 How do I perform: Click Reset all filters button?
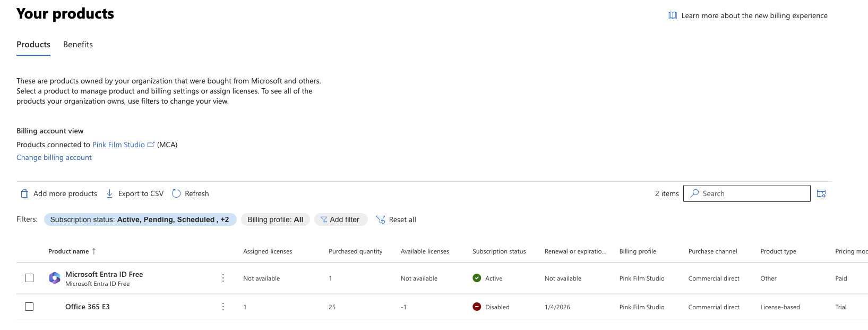click(x=396, y=219)
